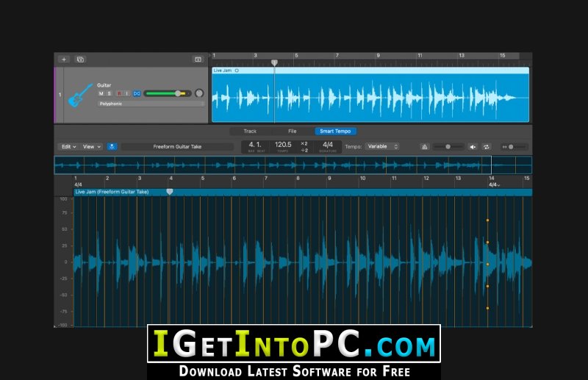Click the ×2 double tempo button

coord(305,143)
